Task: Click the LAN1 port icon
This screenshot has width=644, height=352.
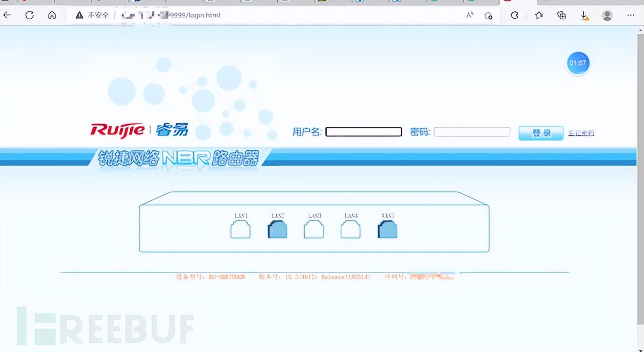Action: point(240,230)
